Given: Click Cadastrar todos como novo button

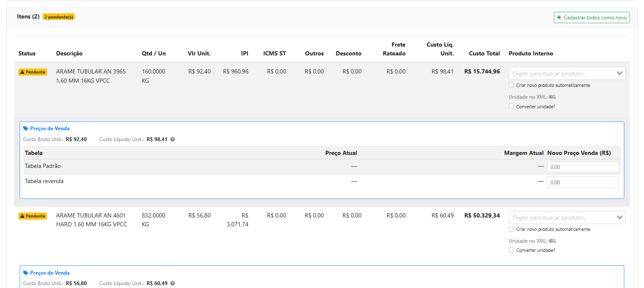Looking at the screenshot, I should tap(592, 18).
